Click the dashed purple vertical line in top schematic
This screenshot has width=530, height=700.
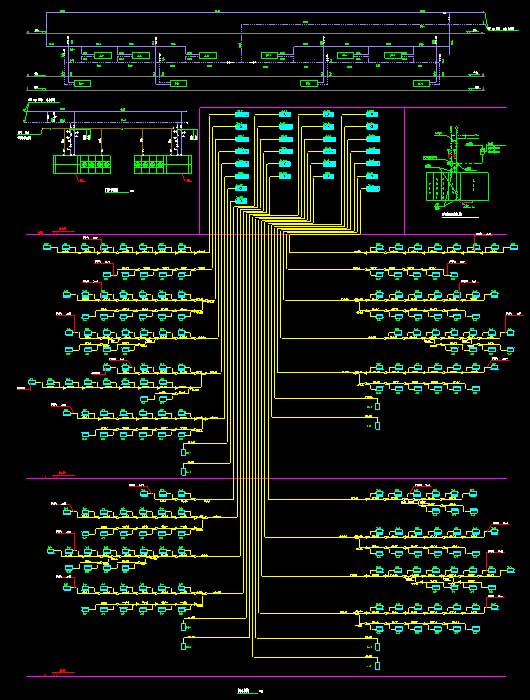click(x=241, y=43)
